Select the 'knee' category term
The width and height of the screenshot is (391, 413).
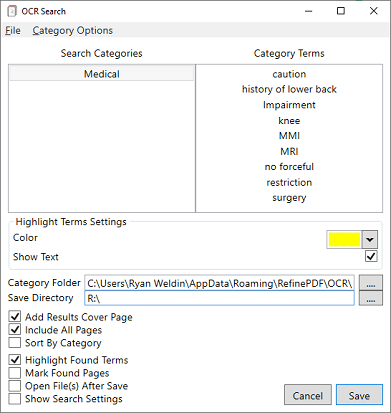[289, 120]
